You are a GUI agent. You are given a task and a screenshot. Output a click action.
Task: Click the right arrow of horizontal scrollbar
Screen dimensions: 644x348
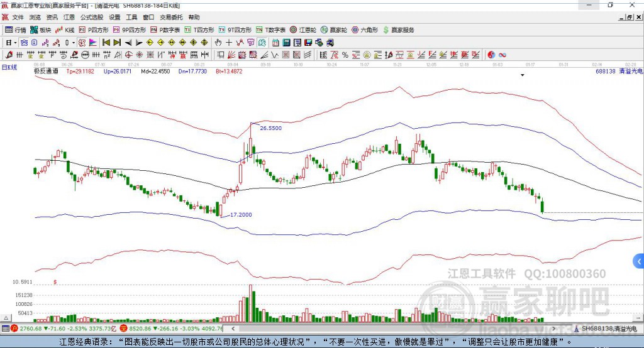coord(553,329)
